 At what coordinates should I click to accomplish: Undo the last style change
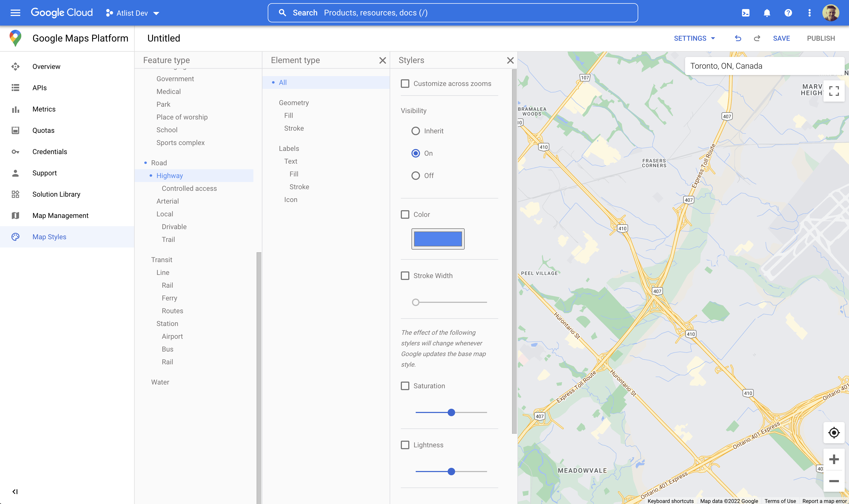737,38
